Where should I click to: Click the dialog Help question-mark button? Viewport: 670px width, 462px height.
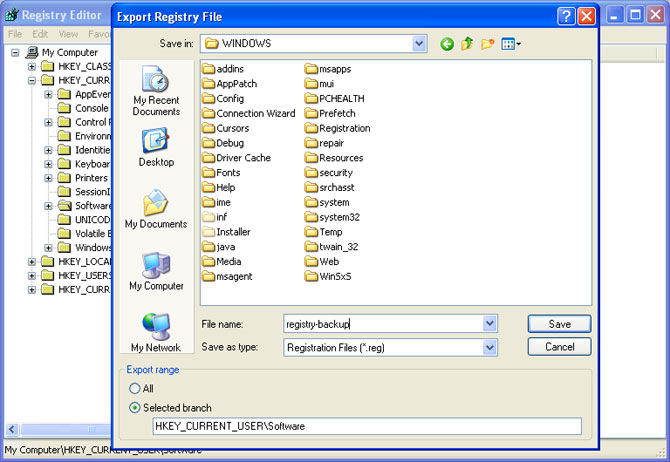pos(565,16)
